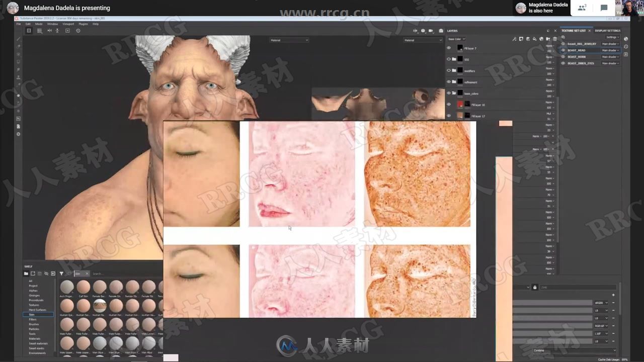Open the filter icon beside the shelf search bar
The width and height of the screenshot is (644, 362).
pos(61,274)
